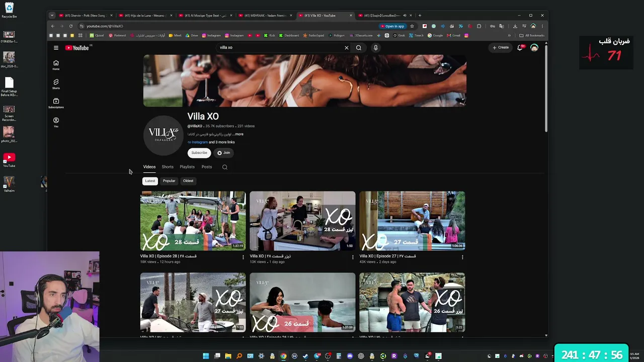Clear the search box with X
Image resolution: width=644 pixels, height=362 pixels.
click(x=346, y=48)
